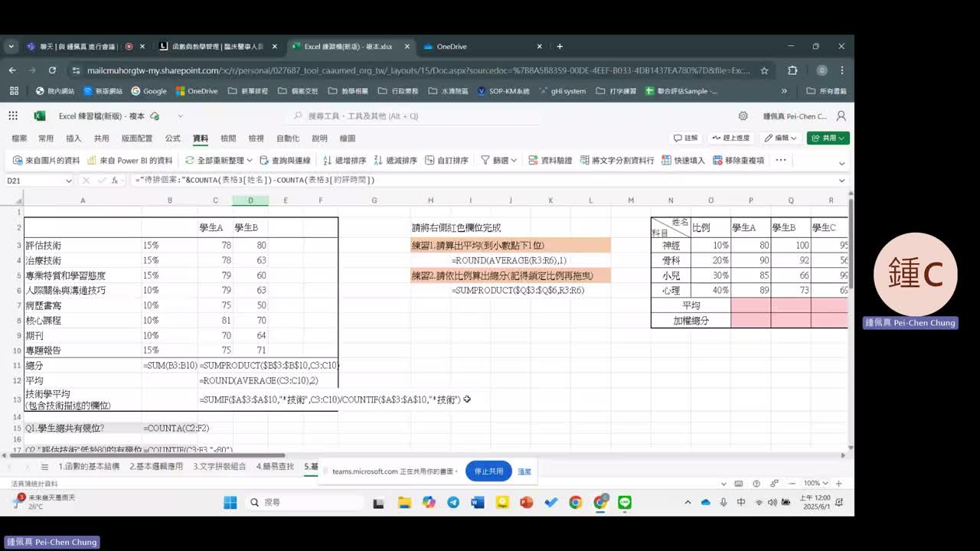Open the File tab
Image resolution: width=980 pixels, height=551 pixels.
click(19, 139)
